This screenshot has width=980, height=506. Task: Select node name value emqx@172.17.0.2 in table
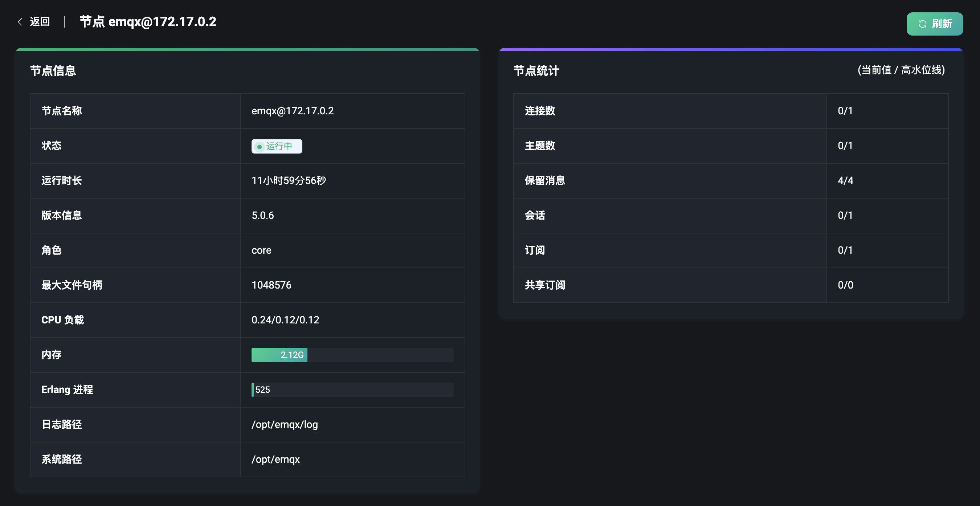[292, 111]
